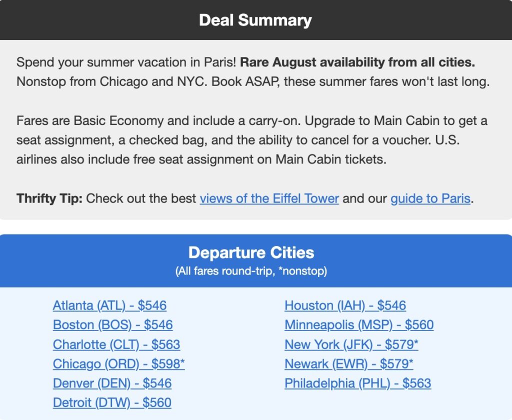Open the Minneapolis (MSP) $560 fare link
Image resolution: width=512 pixels, height=420 pixels.
point(359,324)
